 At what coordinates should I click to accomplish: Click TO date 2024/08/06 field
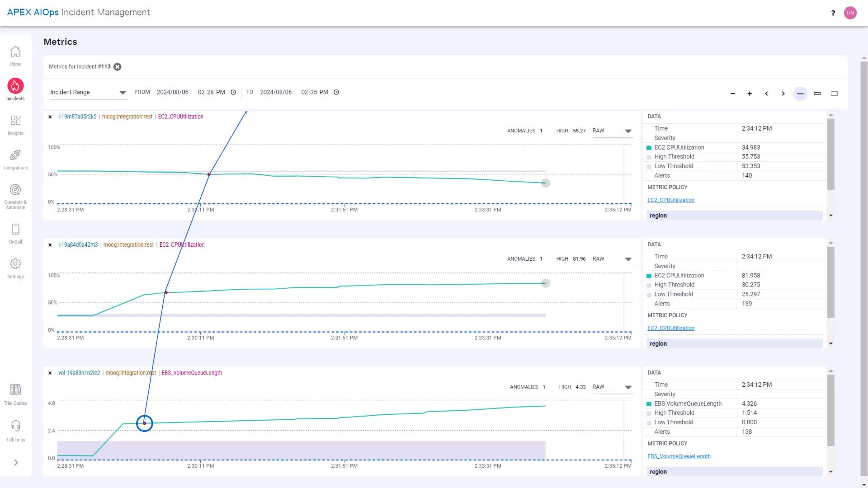tap(276, 92)
